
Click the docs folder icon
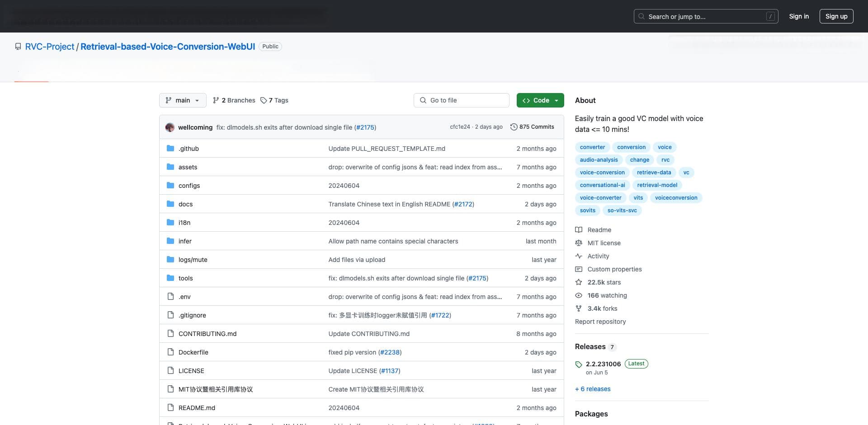[170, 204]
